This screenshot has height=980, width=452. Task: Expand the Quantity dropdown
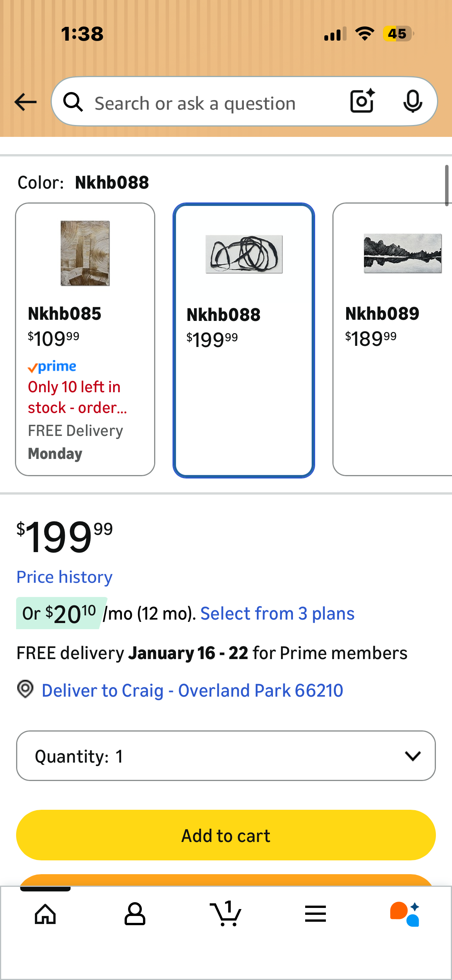coord(226,756)
